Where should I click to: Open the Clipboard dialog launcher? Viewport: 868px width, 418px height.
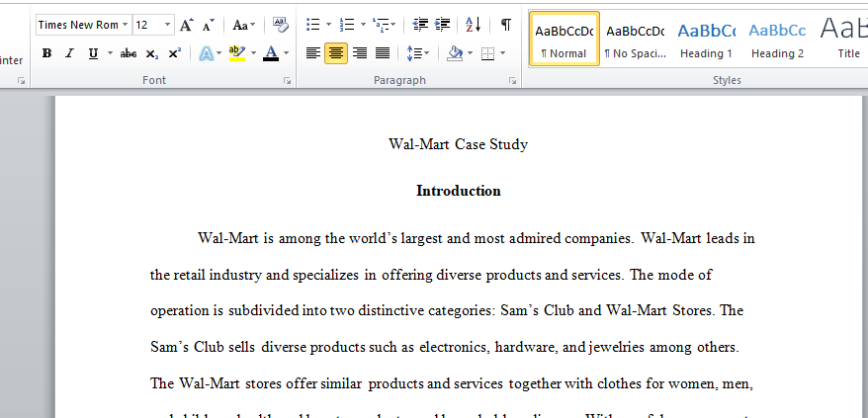coord(21,81)
